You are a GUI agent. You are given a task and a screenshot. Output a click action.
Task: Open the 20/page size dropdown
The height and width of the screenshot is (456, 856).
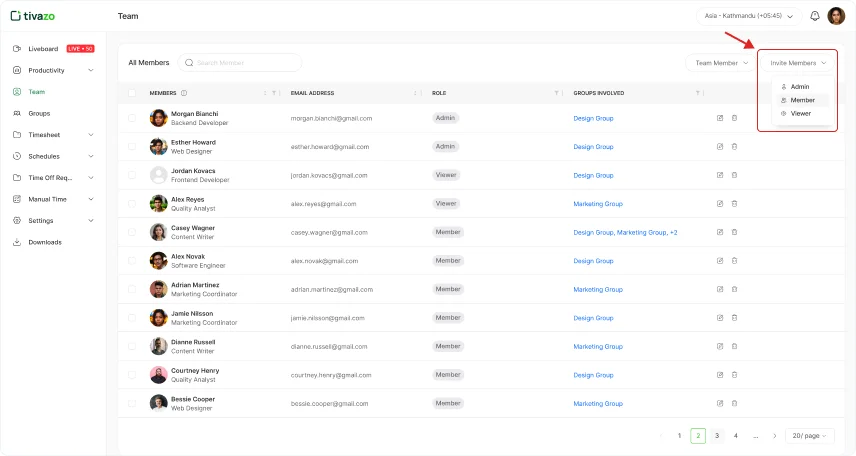pyautogui.click(x=809, y=436)
